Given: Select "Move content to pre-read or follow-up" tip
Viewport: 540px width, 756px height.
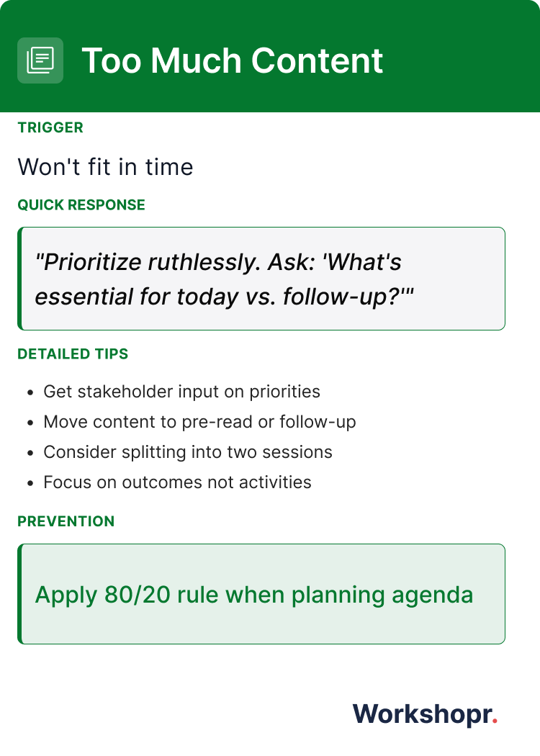Looking at the screenshot, I should (199, 422).
